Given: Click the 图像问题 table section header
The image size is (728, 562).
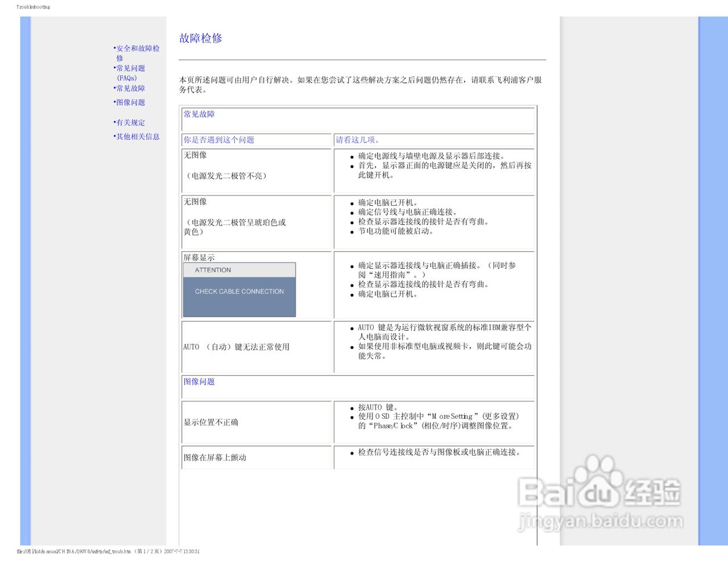Looking at the screenshot, I should click(198, 382).
